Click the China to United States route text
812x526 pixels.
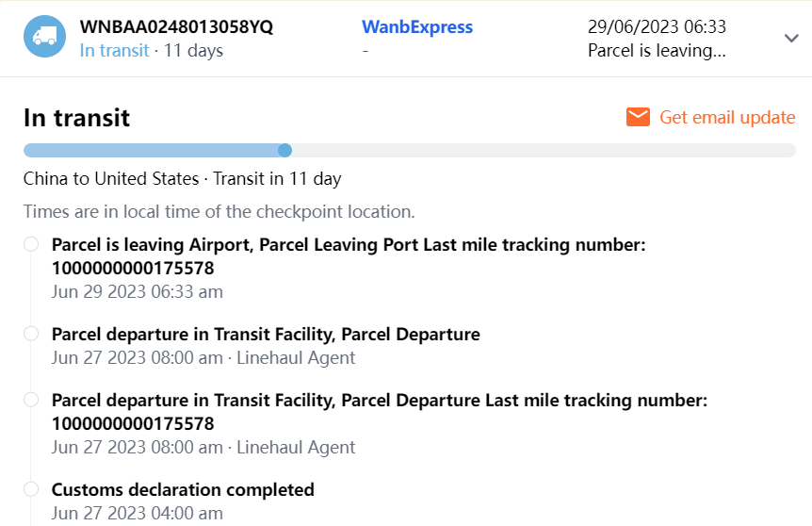click(x=110, y=178)
